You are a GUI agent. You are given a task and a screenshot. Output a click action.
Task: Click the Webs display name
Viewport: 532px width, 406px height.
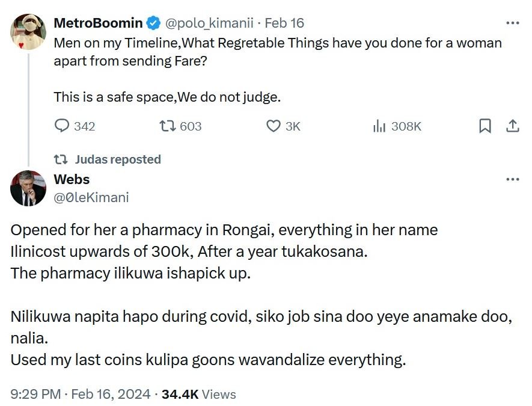[x=72, y=179]
